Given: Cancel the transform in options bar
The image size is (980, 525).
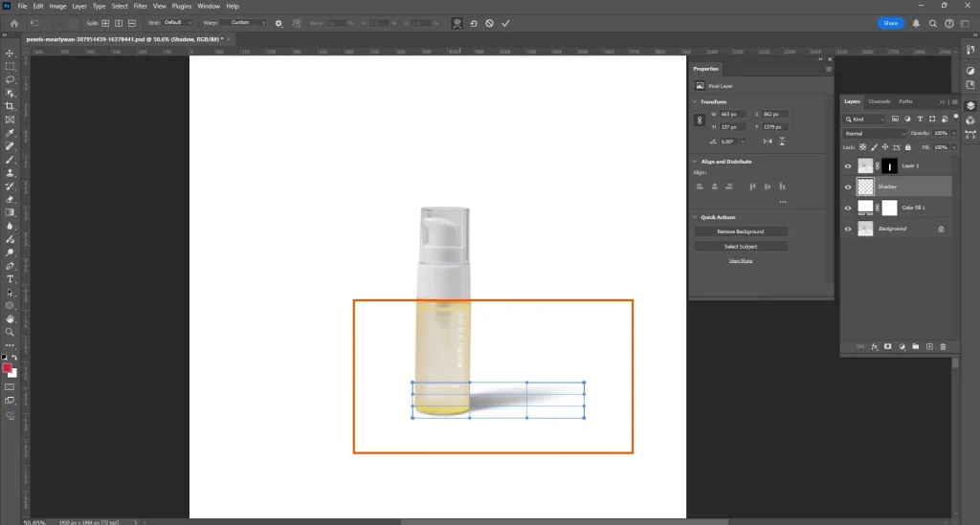Looking at the screenshot, I should coord(489,23).
